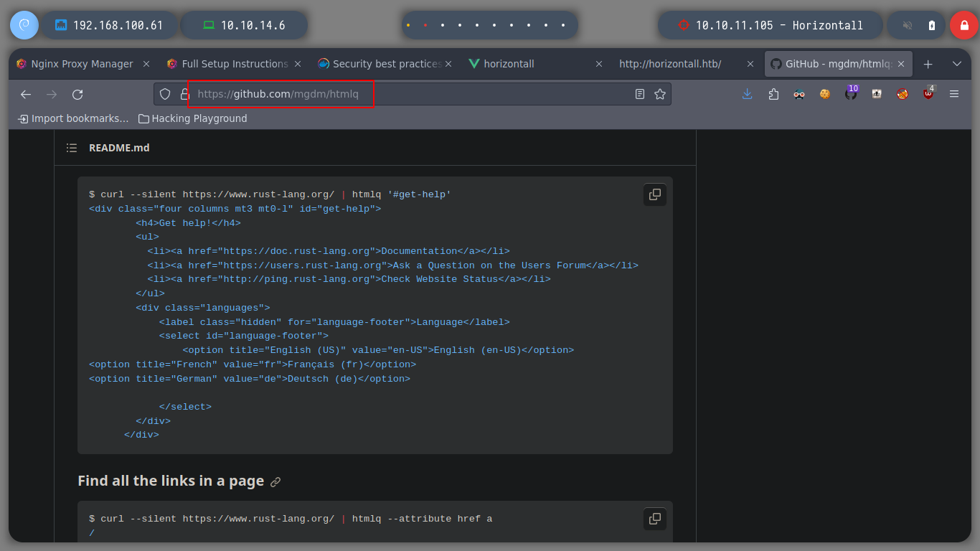
Task: Click the goggles-face extension icon
Action: pos(799,94)
